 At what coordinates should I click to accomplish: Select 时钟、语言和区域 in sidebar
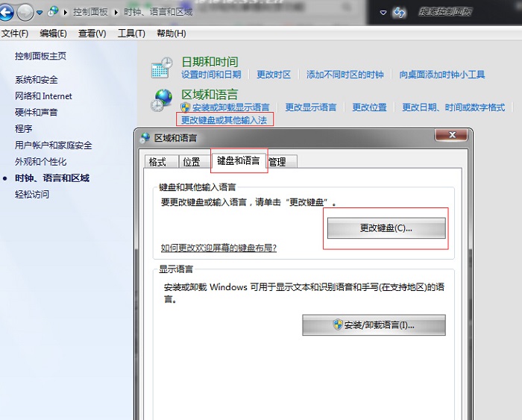tap(52, 178)
